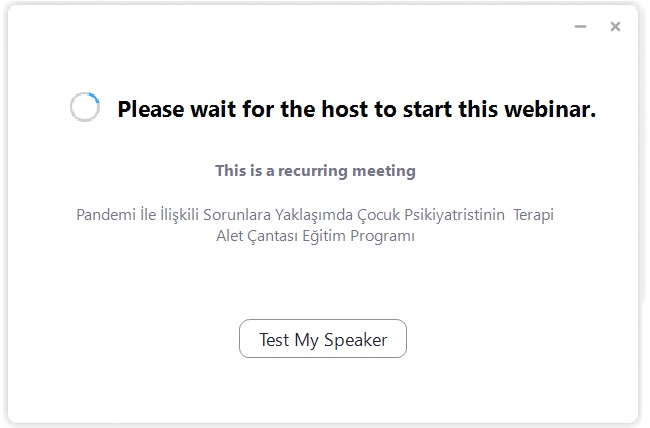
Task: Close the webinar waiting window
Action: [615, 27]
